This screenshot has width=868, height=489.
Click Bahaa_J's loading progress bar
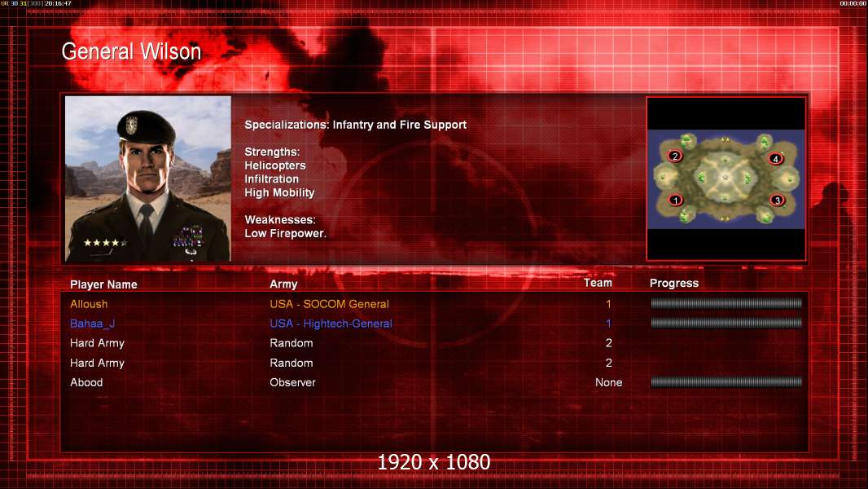[726, 323]
